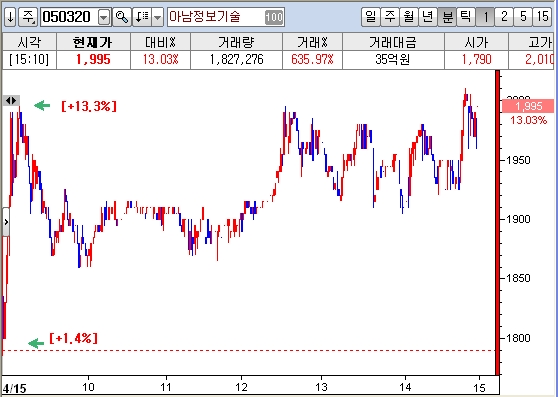
Task: Click the 고가 column header
Action: tap(531, 42)
